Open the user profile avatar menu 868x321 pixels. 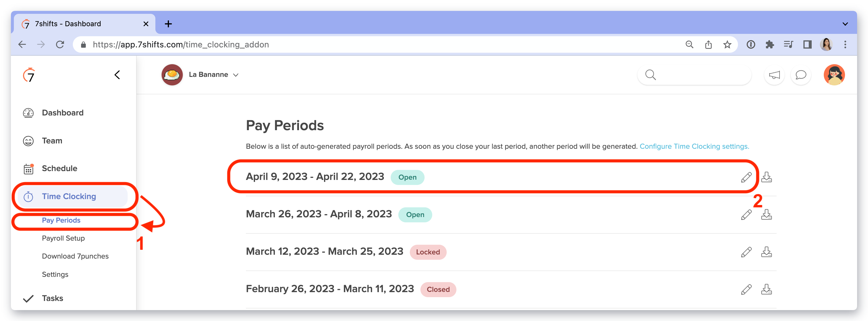click(x=834, y=75)
